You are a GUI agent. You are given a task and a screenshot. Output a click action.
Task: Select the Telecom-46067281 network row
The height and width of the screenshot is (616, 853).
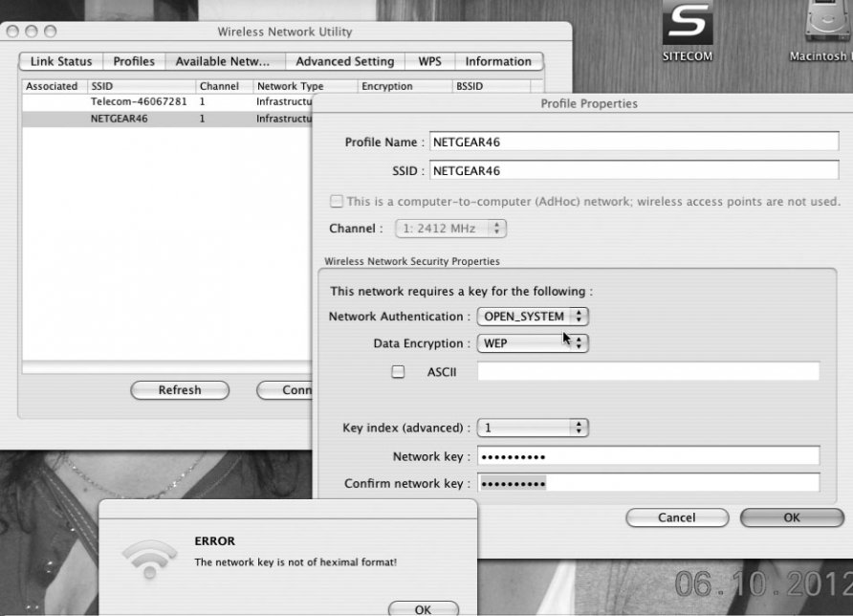(167, 101)
